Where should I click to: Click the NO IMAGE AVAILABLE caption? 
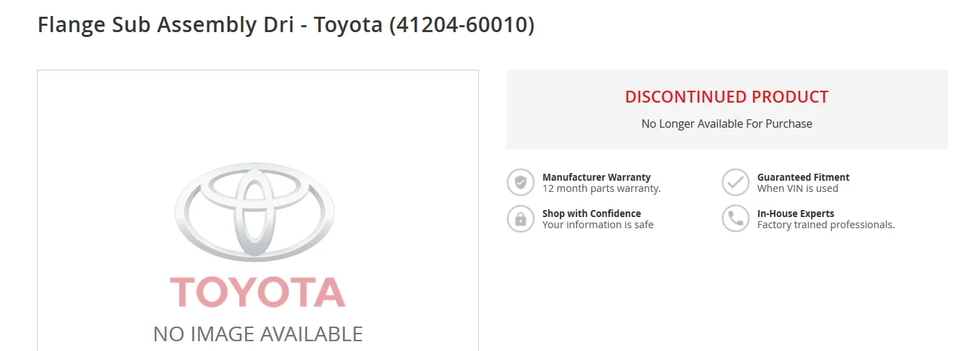pos(258,334)
